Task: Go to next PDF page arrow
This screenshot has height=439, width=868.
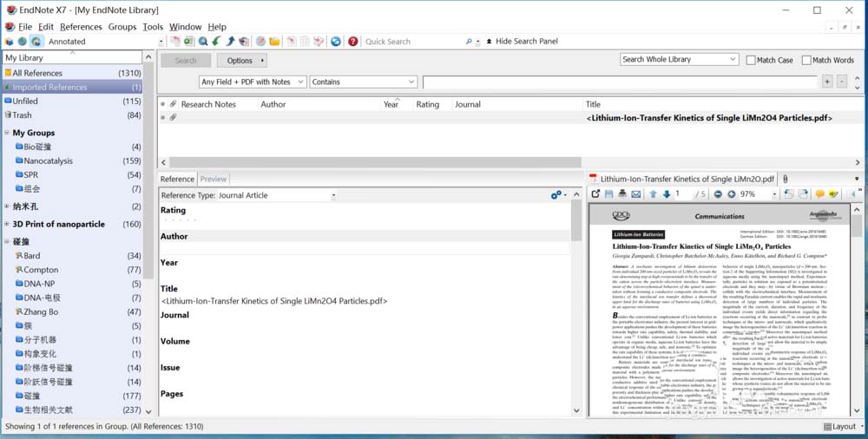Action: pyautogui.click(x=667, y=194)
